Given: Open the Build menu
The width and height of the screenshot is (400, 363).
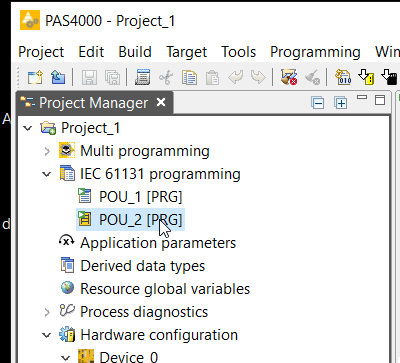Looking at the screenshot, I should click(135, 52).
